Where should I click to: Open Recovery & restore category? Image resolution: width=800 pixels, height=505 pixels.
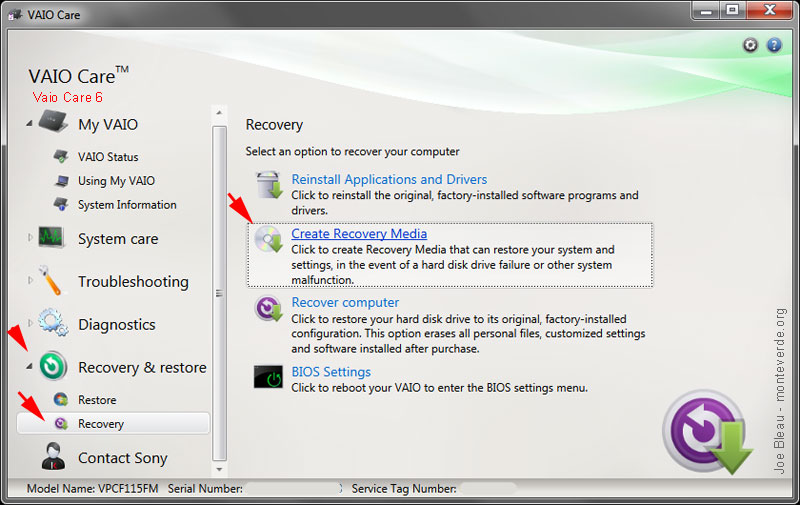(142, 367)
